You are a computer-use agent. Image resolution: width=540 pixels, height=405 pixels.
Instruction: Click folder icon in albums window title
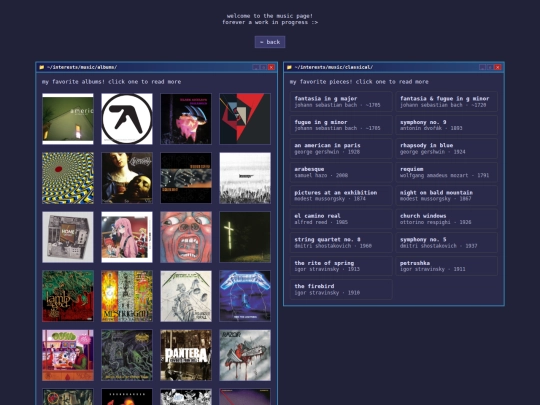coord(42,67)
